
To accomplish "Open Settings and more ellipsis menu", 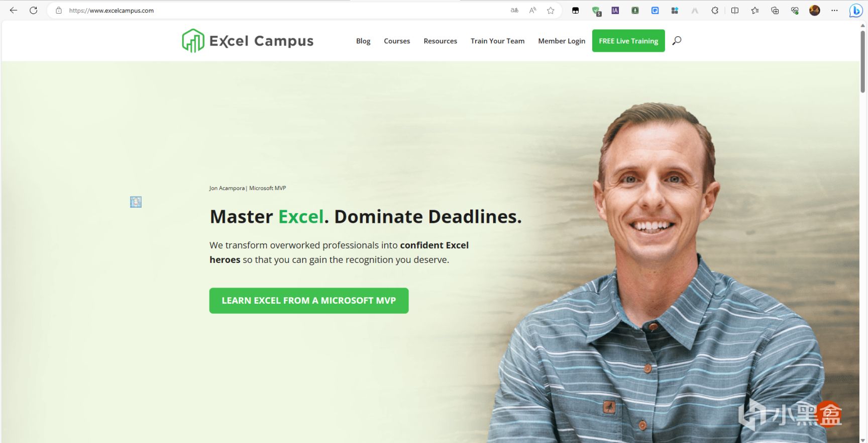I will pyautogui.click(x=834, y=10).
